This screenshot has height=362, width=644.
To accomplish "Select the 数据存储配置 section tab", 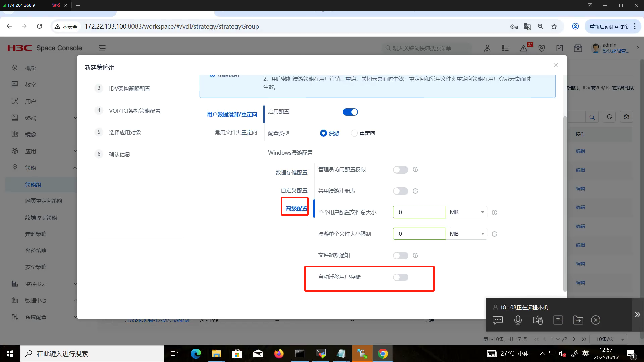I will click(x=291, y=172).
